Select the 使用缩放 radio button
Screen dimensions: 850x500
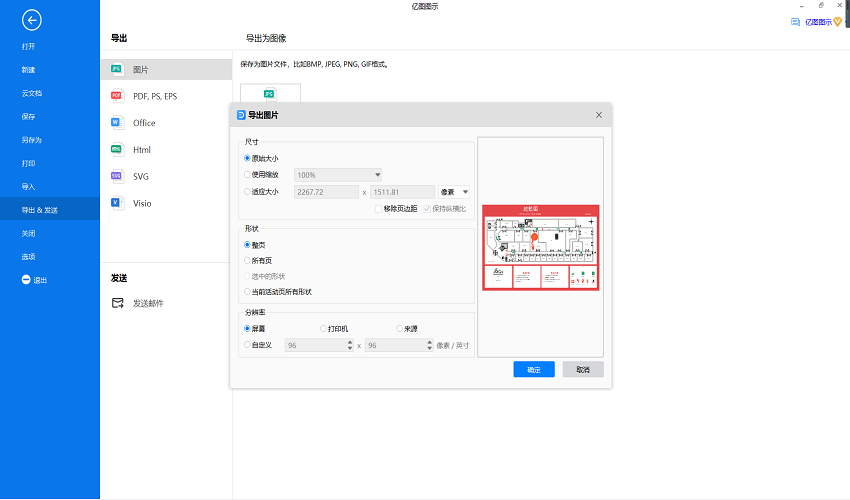point(248,175)
